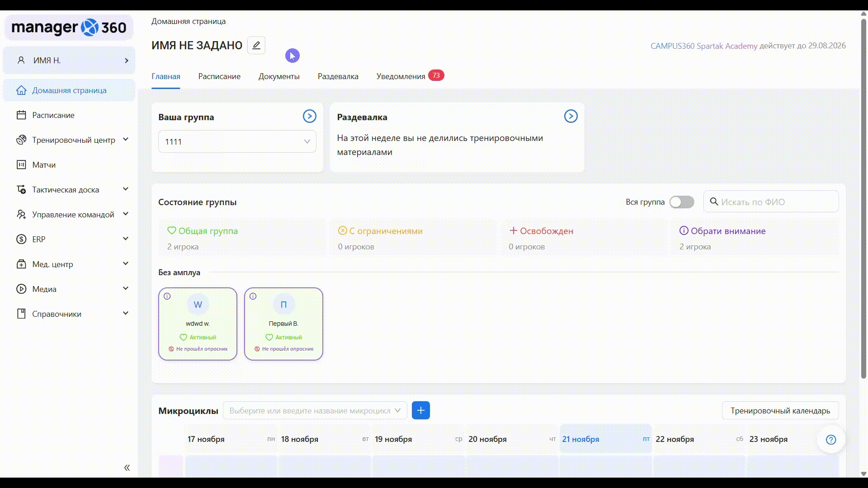Open the group 1111 dropdown
The image size is (868, 488).
tap(237, 142)
